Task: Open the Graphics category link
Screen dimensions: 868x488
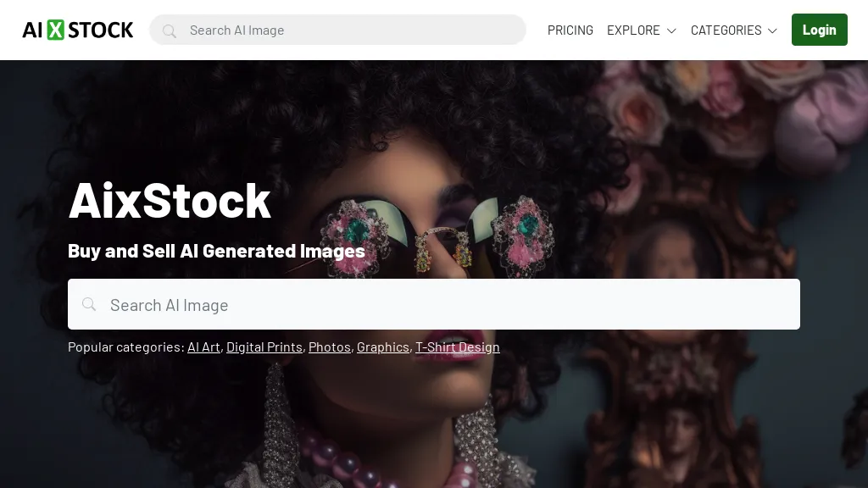Action: (x=382, y=347)
